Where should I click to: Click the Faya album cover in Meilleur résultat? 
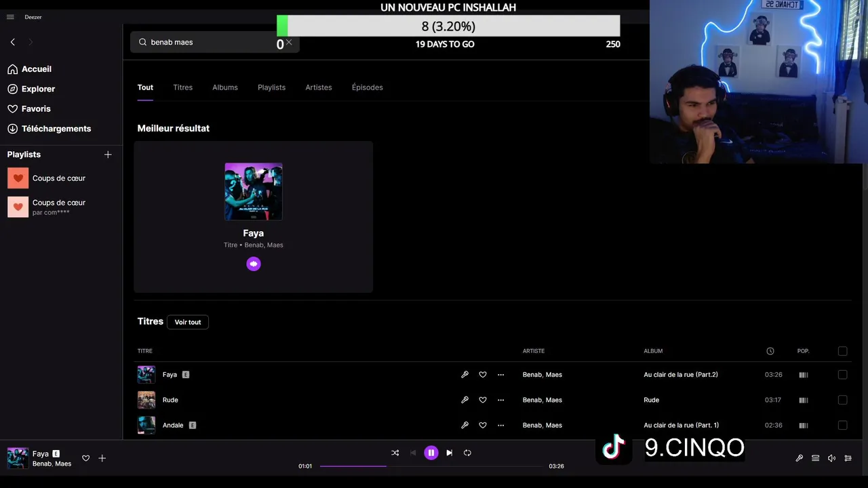pyautogui.click(x=254, y=191)
